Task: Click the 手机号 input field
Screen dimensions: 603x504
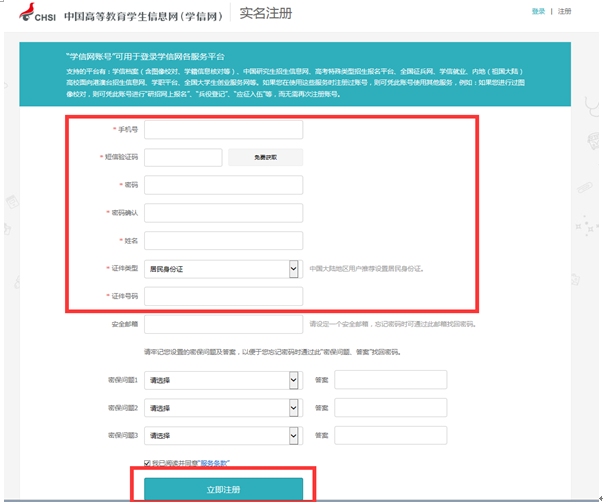Action: tap(223, 130)
